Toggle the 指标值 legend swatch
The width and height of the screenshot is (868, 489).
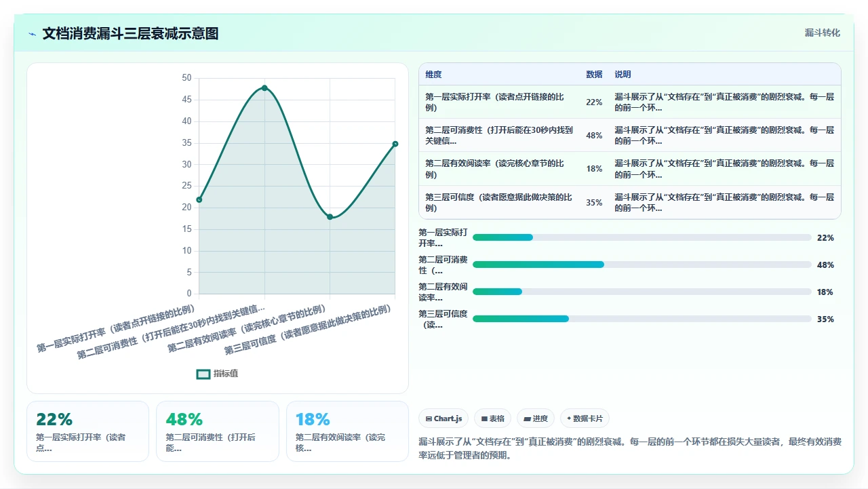[203, 374]
